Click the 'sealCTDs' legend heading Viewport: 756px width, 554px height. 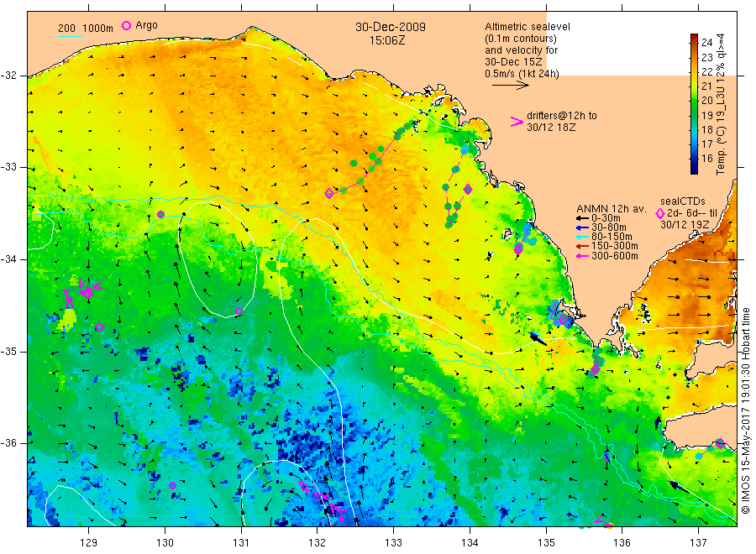click(x=683, y=201)
